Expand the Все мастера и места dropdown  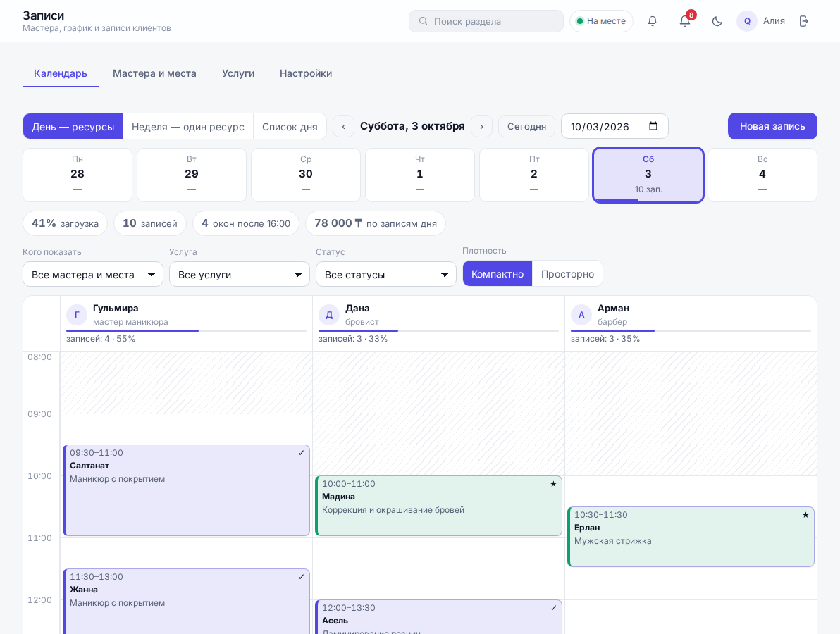[93, 274]
